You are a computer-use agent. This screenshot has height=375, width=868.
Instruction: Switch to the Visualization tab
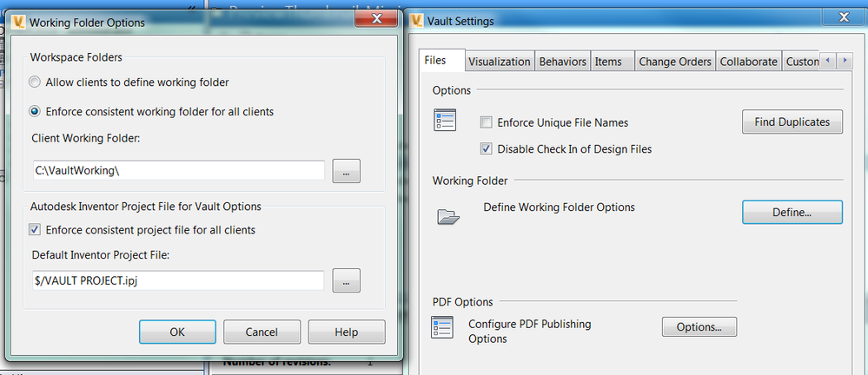coord(499,62)
